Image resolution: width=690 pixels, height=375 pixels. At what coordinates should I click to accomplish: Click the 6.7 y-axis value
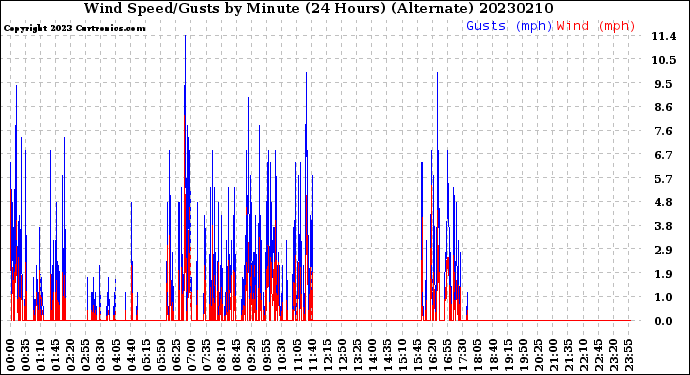click(x=664, y=155)
